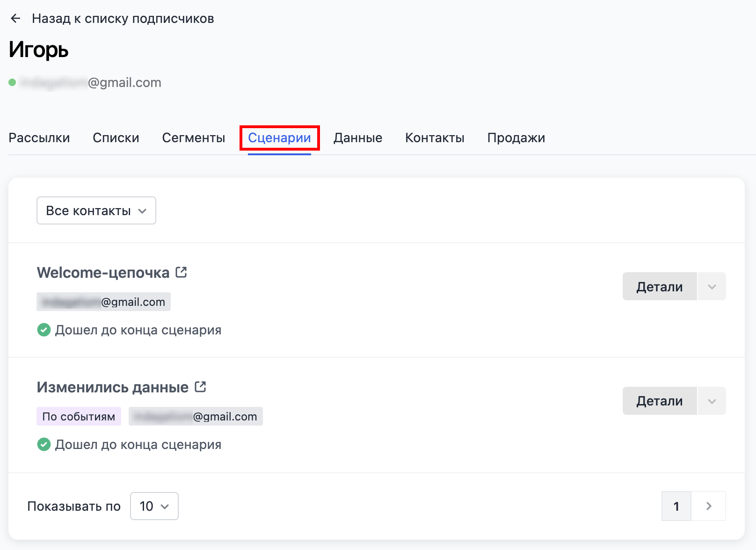This screenshot has height=550, width=756.
Task: Open Изменились данные scenario via external link icon
Action: 201,386
